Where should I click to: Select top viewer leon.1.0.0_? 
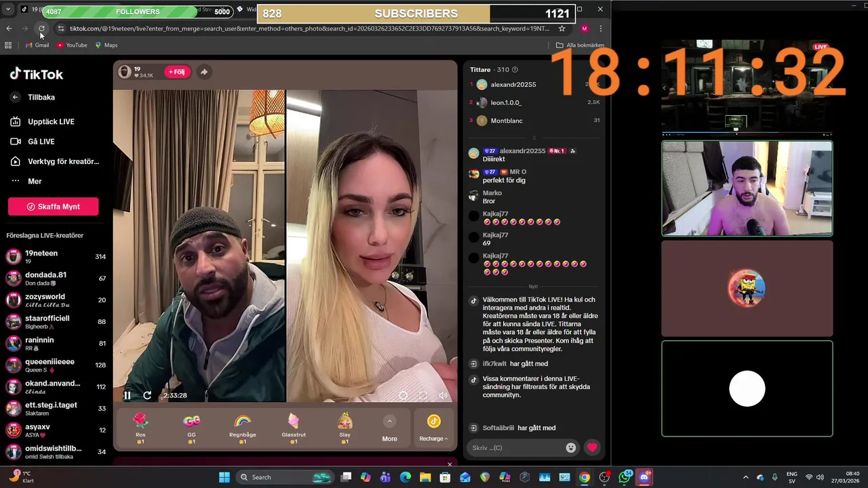[506, 102]
